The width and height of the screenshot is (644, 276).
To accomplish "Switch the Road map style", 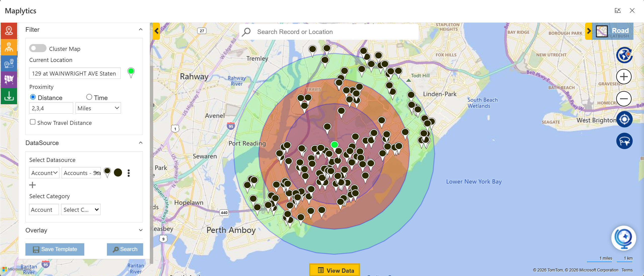I will click(613, 31).
